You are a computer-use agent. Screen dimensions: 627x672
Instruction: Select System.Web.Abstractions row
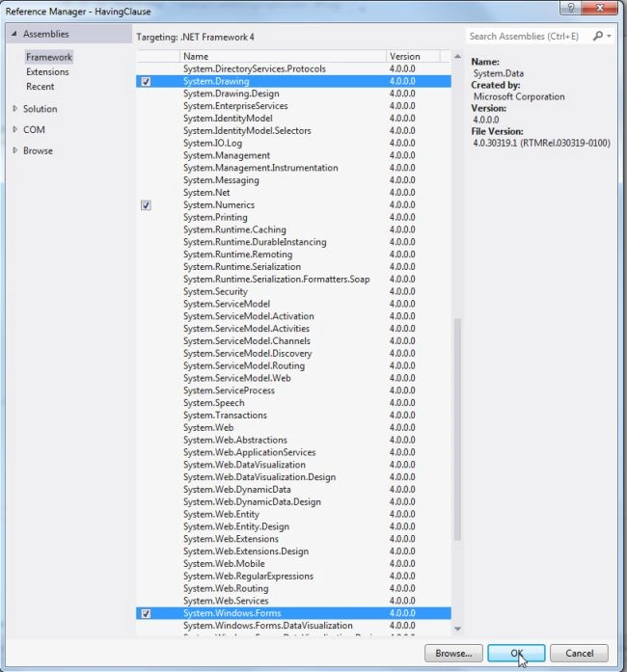pos(294,441)
